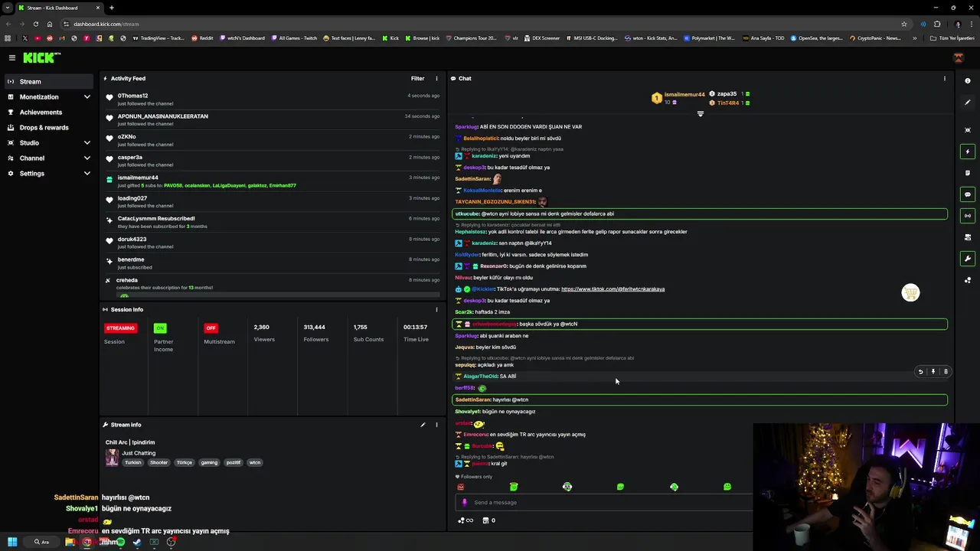The image size is (980, 551).
Task: Open the Reddit bookmark
Action: (202, 38)
